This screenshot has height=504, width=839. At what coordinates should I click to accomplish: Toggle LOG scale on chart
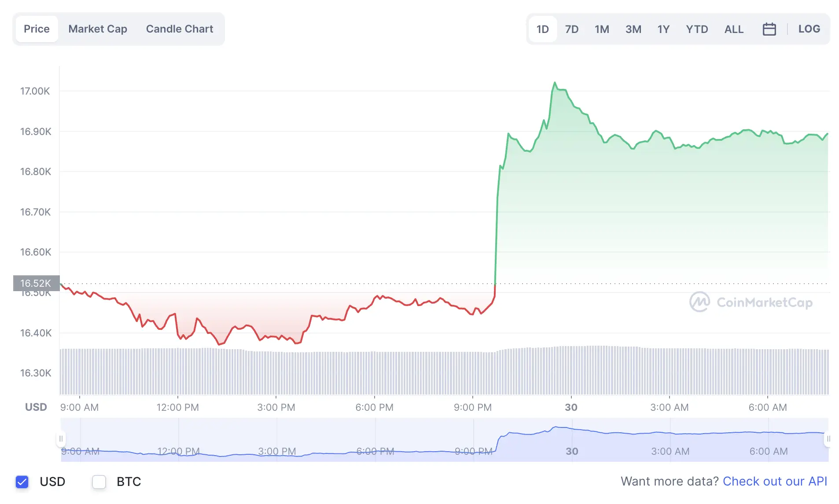(809, 29)
